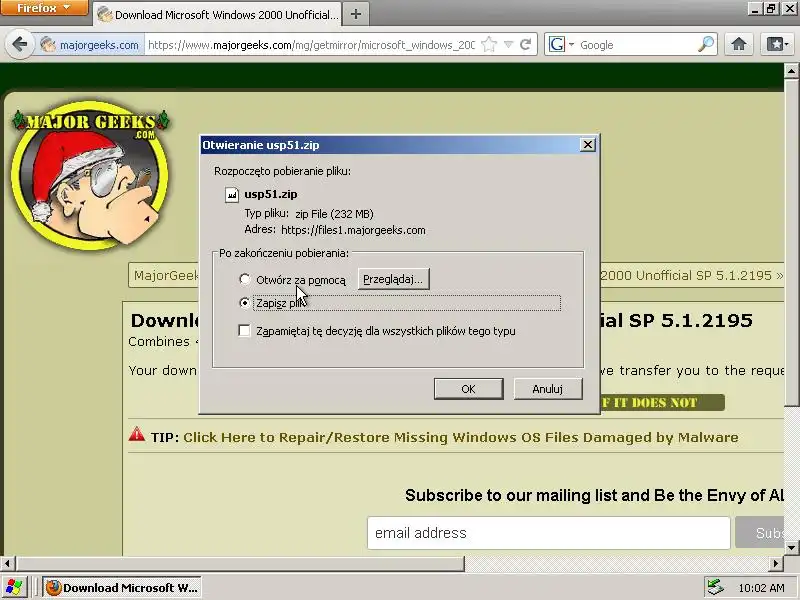This screenshot has width=800, height=600.
Task: Open a new tab with plus button
Action: tap(356, 14)
